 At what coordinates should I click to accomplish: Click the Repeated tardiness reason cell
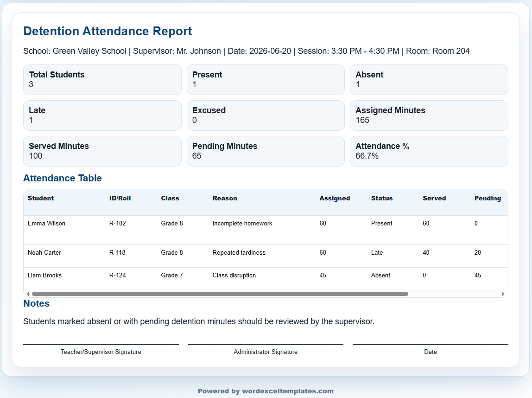239,252
